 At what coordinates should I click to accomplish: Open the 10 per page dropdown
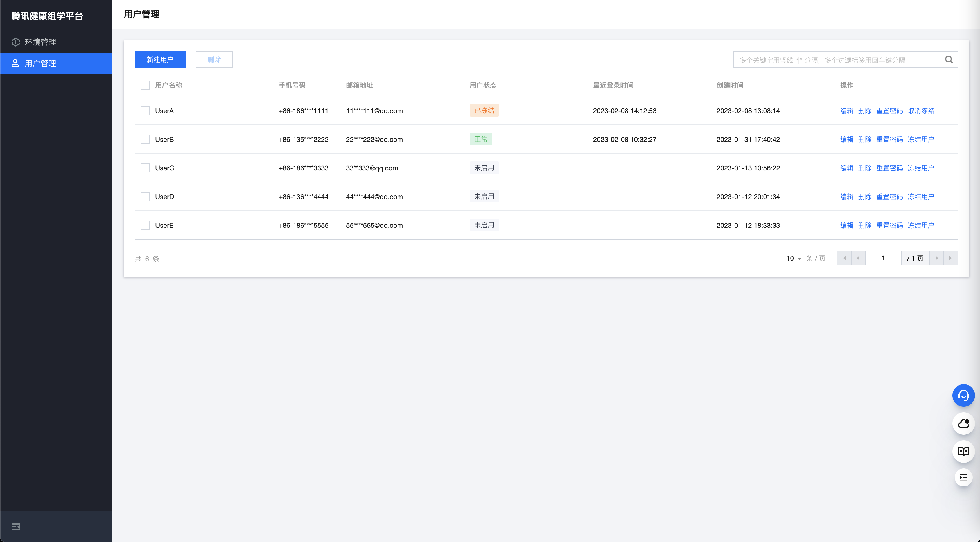point(794,258)
